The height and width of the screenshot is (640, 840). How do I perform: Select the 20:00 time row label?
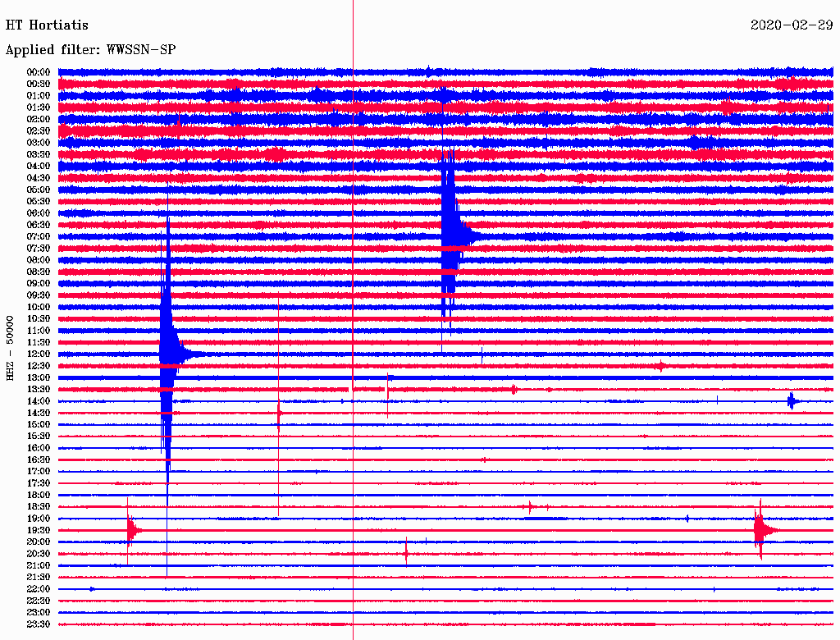click(x=39, y=542)
